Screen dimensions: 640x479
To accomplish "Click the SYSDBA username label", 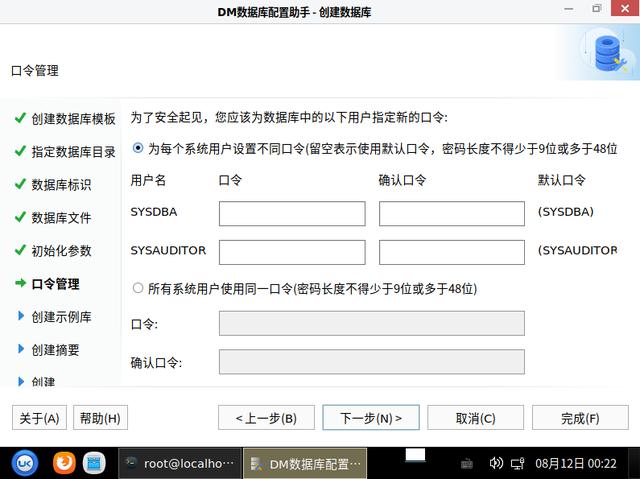I will pyautogui.click(x=154, y=212).
